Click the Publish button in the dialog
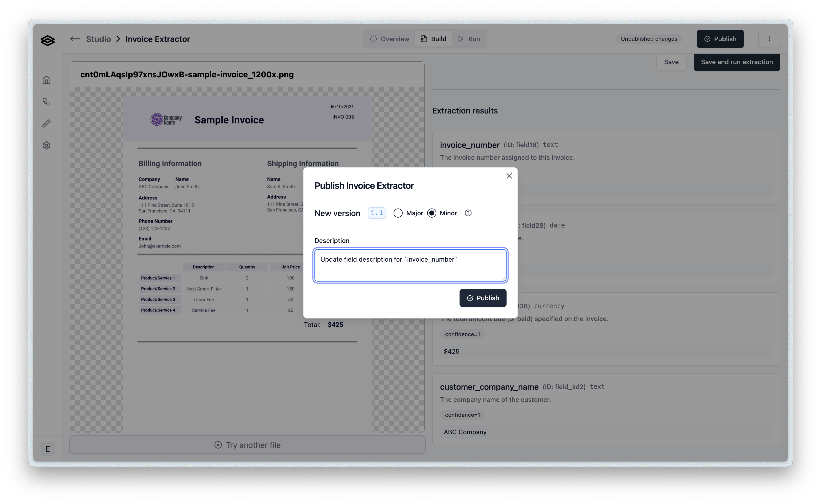This screenshot has width=821, height=504. pos(483,298)
